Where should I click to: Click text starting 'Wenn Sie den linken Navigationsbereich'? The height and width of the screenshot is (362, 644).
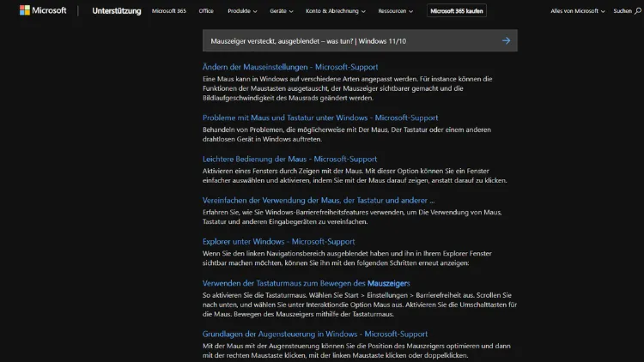347,258
